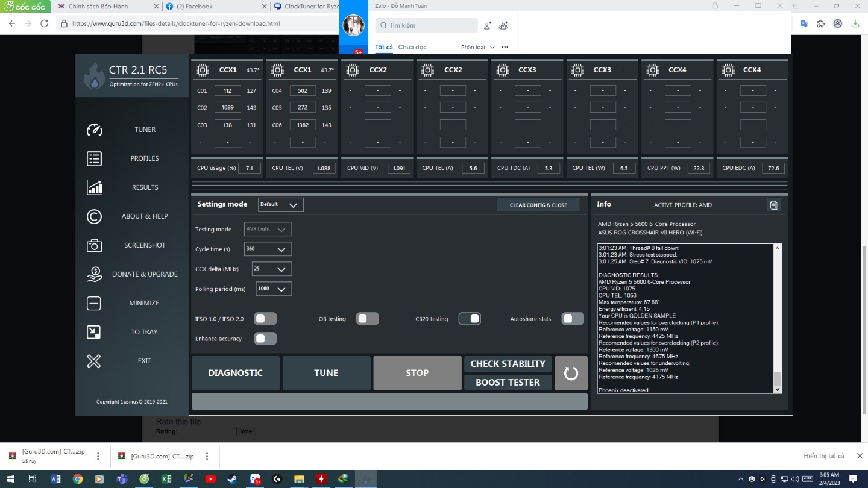The image size is (868, 488).
Task: Open the Settings mode dropdown
Action: pyautogui.click(x=281, y=205)
